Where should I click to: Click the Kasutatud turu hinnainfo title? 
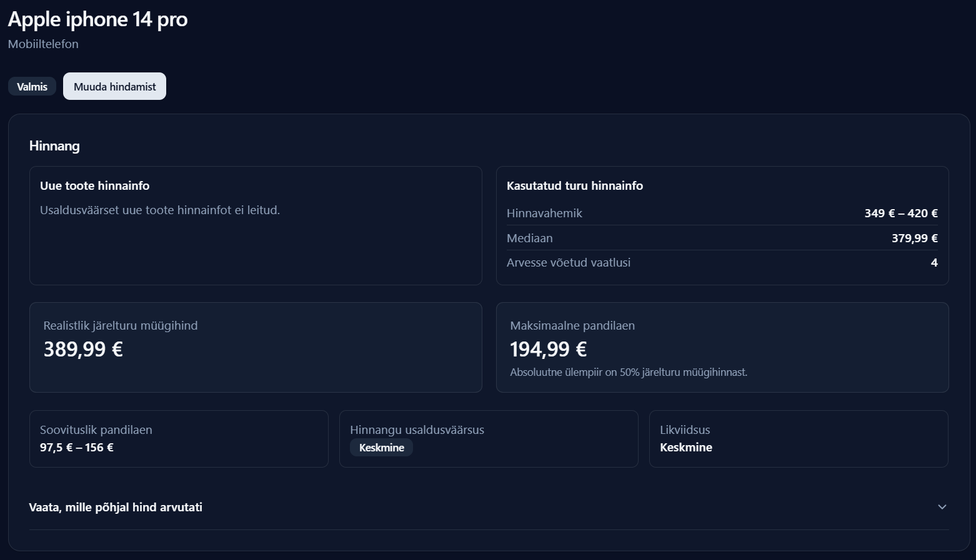[575, 185]
